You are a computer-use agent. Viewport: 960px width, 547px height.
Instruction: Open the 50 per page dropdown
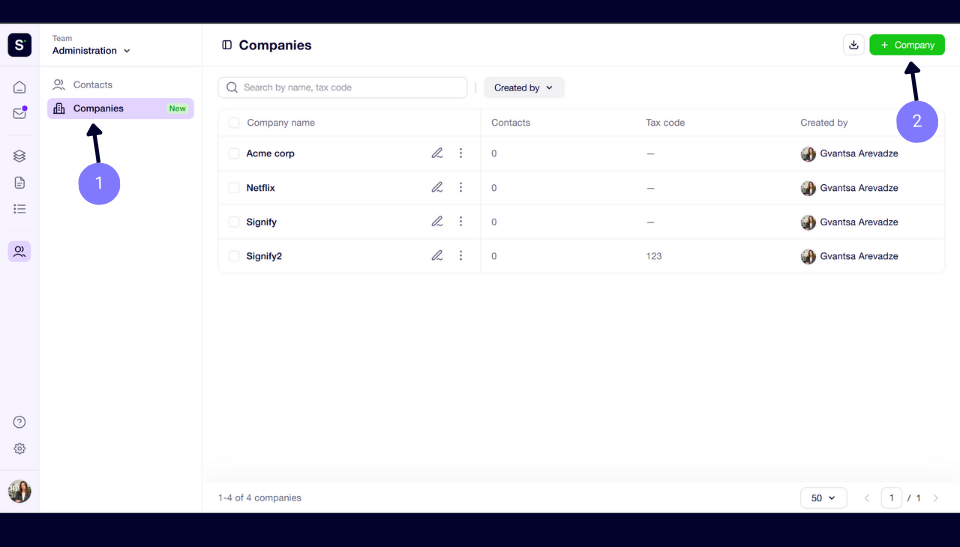tap(823, 498)
